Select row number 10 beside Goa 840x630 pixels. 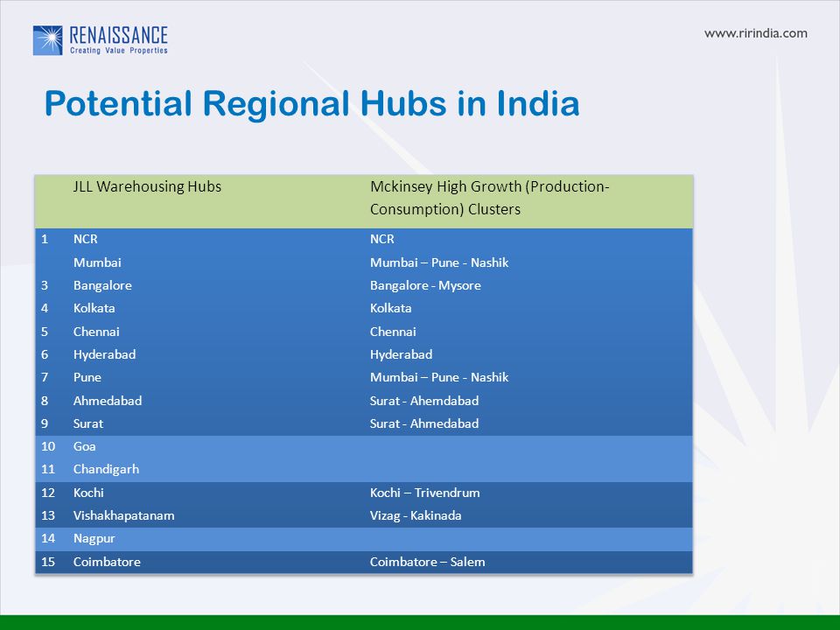(48, 446)
